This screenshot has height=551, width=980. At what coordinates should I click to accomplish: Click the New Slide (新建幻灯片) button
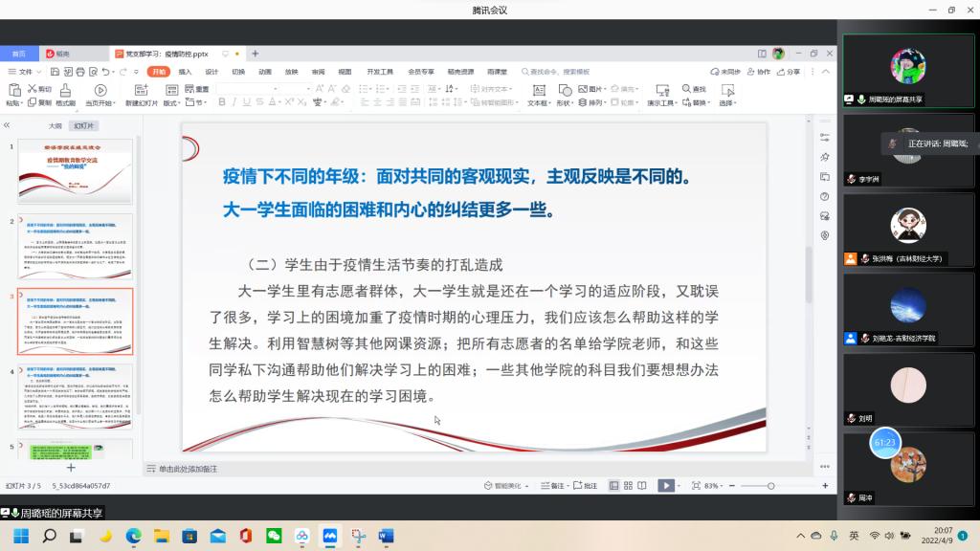pos(142,94)
